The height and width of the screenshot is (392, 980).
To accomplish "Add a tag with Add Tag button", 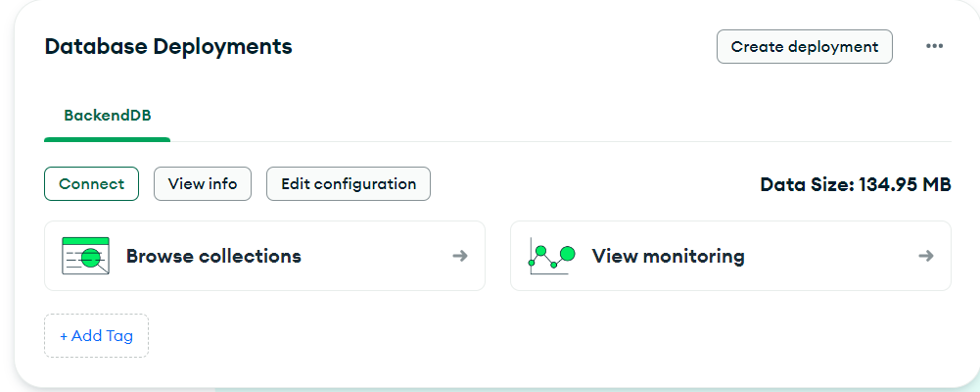I will [x=96, y=336].
